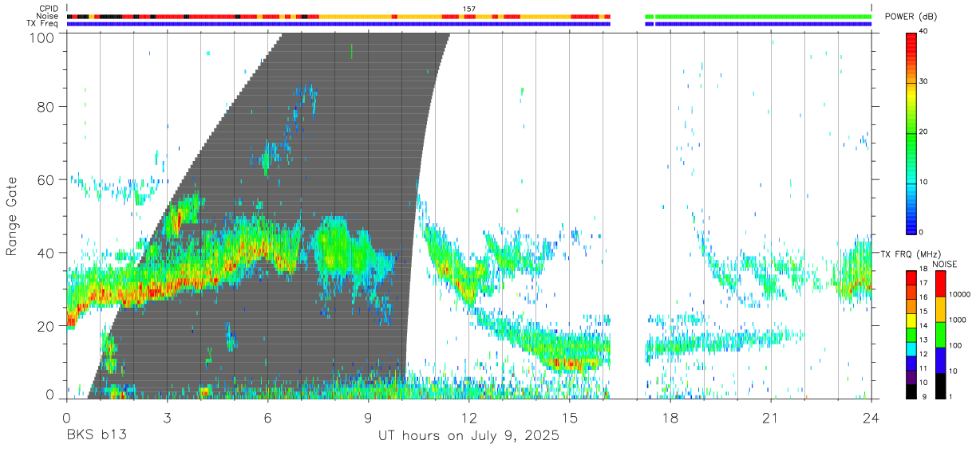980x452 pixels.
Task: Click the BKS b13 radar beam label
Action: coord(96,436)
